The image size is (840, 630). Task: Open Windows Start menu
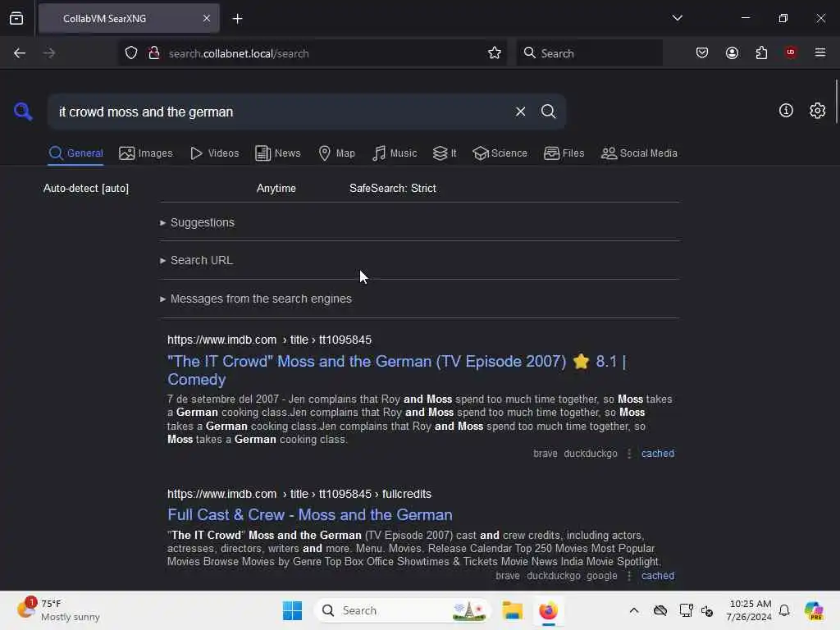293,610
